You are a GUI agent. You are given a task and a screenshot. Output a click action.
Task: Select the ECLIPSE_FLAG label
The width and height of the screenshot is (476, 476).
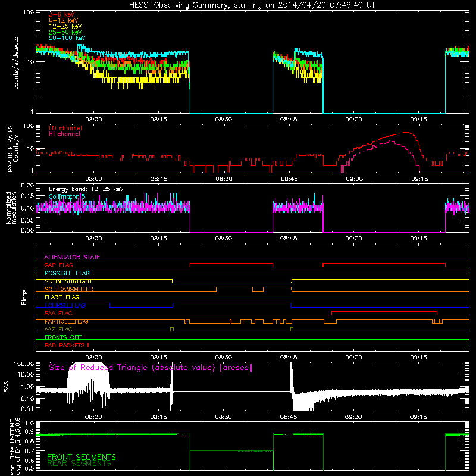65,305
